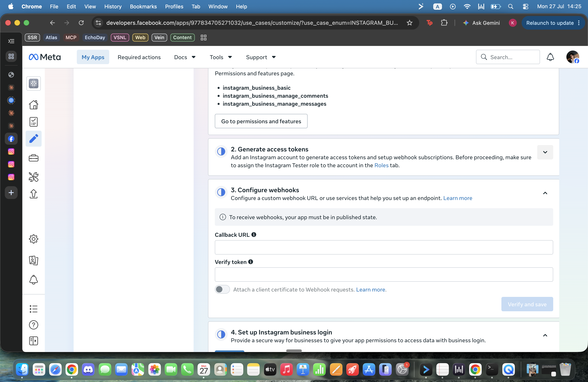Open the Alerts bell in left sidebar
The width and height of the screenshot is (588, 382).
coord(34,280)
